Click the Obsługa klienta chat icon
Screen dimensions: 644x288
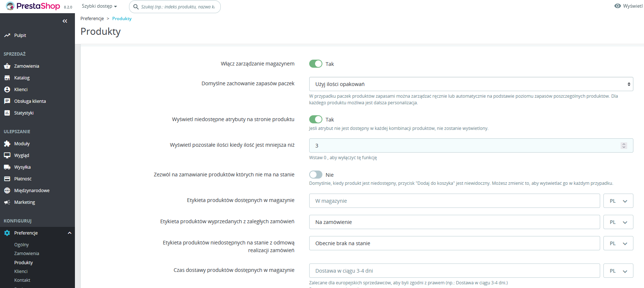[7, 101]
